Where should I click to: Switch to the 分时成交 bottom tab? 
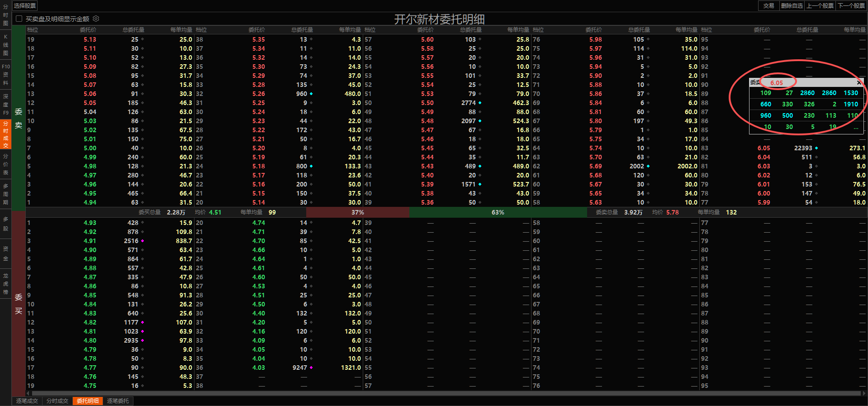[57, 401]
